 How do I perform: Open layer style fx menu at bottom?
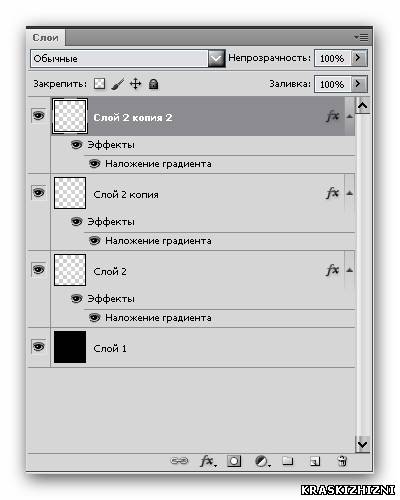[x=208, y=461]
